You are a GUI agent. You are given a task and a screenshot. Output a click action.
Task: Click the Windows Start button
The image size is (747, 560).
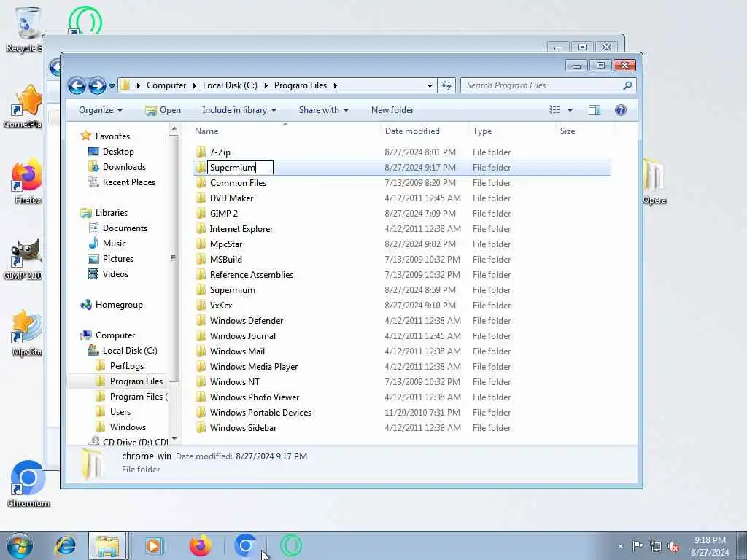(20, 545)
